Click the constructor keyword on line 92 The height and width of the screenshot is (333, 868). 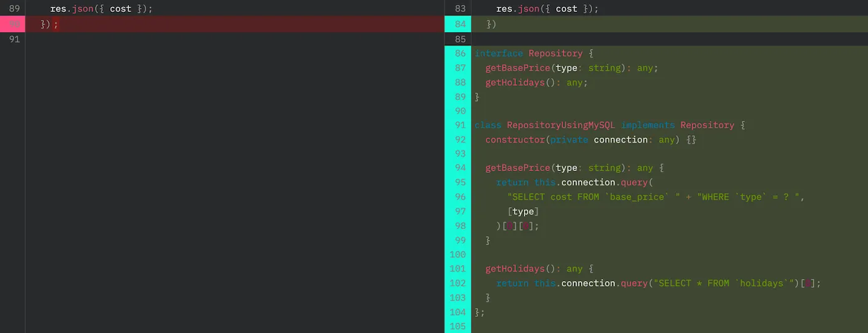[x=515, y=140]
